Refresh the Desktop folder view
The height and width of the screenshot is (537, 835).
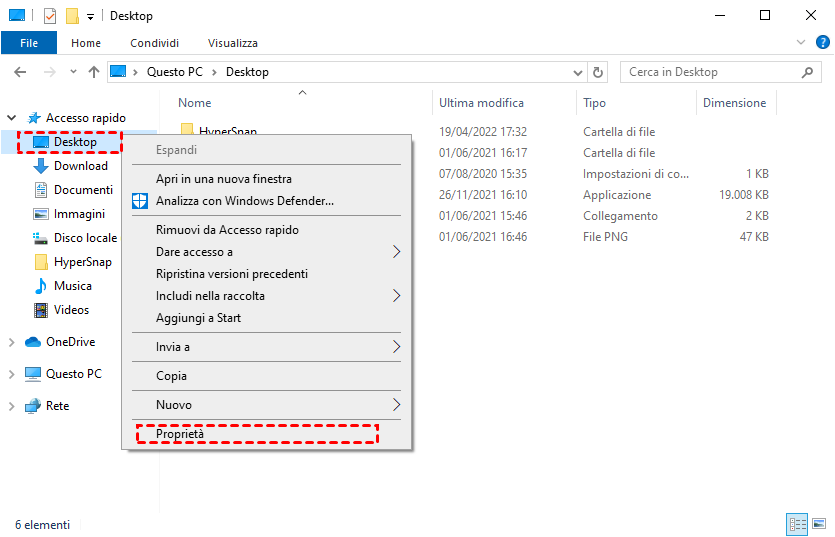(599, 72)
